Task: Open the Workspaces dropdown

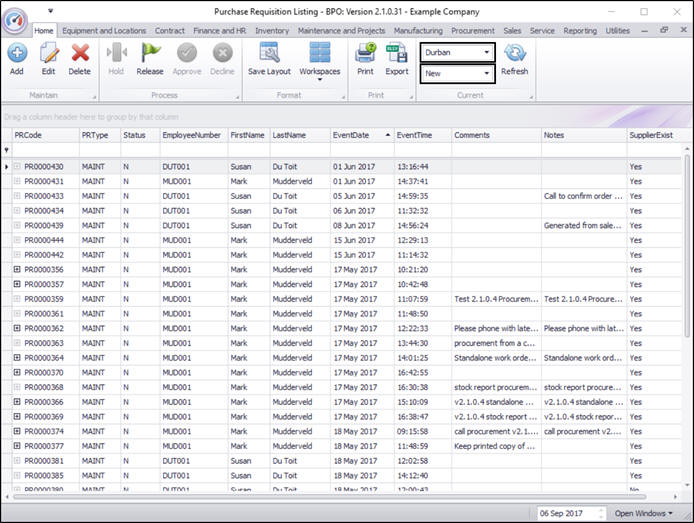Action: 320,60
